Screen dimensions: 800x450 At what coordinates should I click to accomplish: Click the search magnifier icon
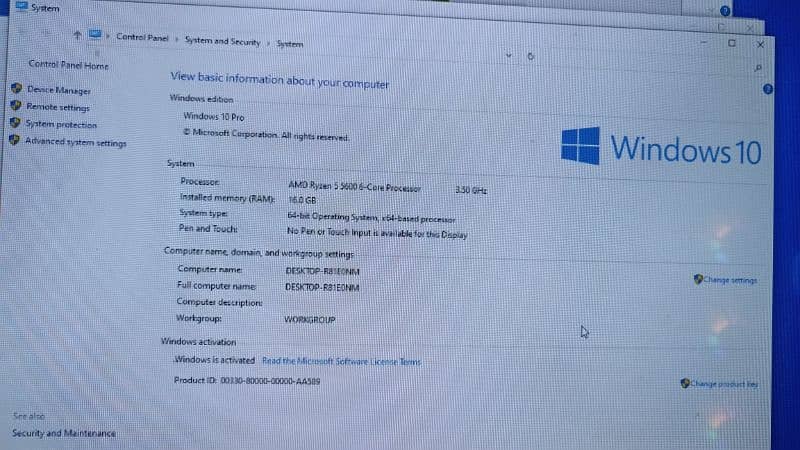point(758,68)
